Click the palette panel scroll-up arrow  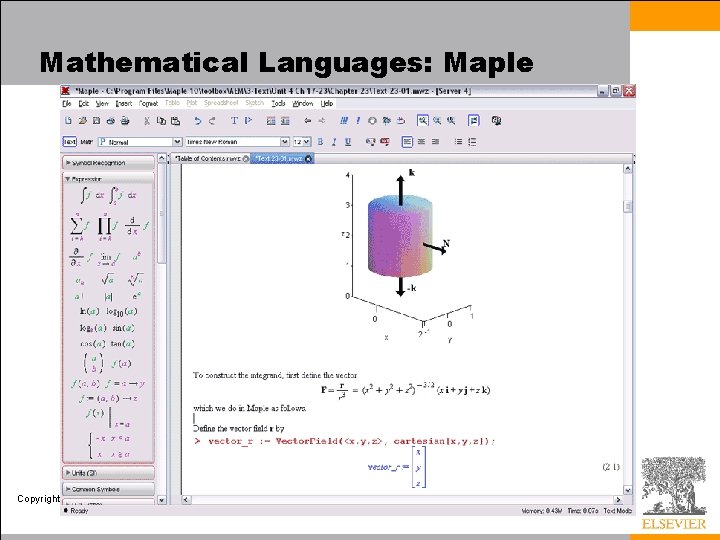coord(162,158)
